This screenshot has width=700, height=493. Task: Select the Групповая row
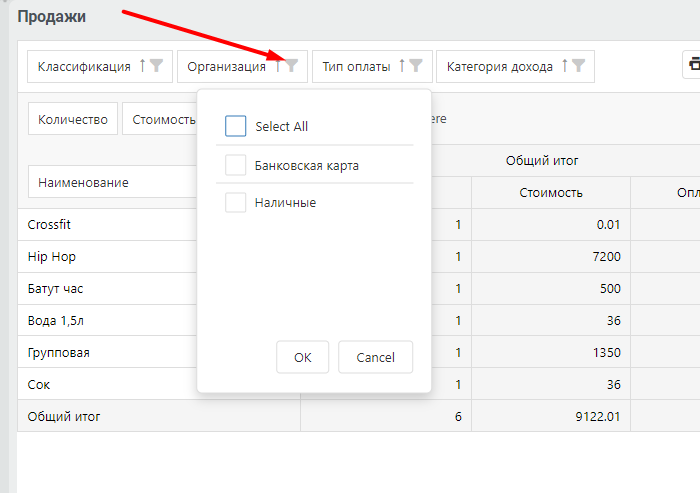pos(107,352)
